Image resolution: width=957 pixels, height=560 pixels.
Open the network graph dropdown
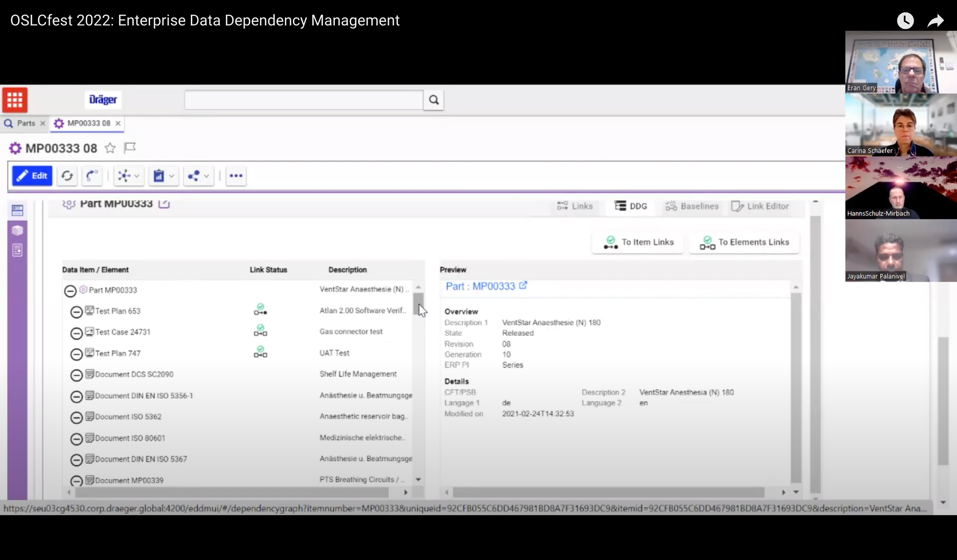[129, 176]
